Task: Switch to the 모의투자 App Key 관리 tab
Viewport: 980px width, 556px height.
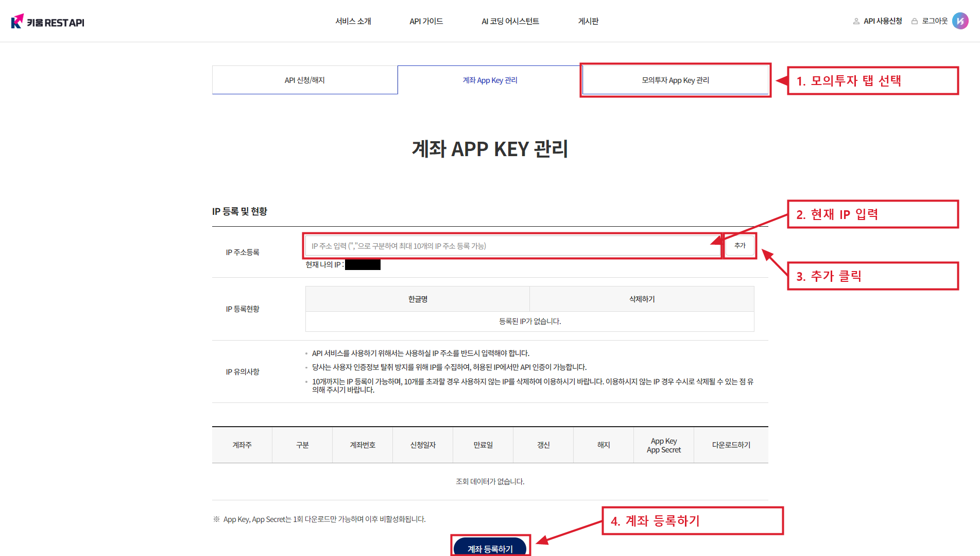Action: click(675, 80)
